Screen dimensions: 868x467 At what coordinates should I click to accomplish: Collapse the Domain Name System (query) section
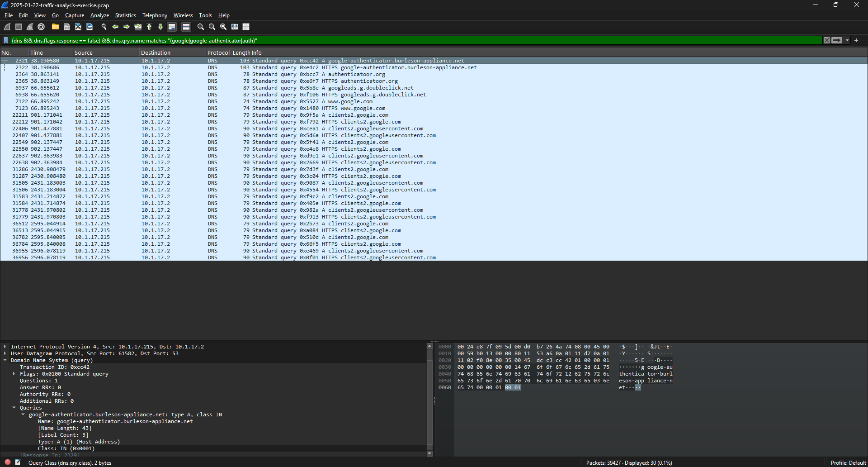click(5, 360)
